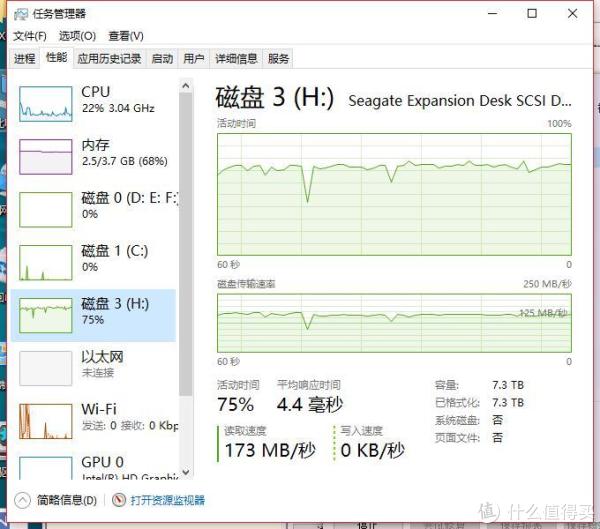The width and height of the screenshot is (600, 529).
Task: Click scrollbar down arrow in sidebar
Action: click(x=186, y=472)
